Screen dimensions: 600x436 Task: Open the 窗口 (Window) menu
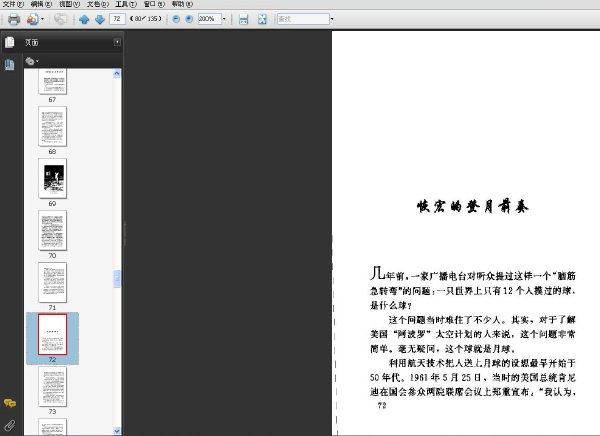point(154,4)
